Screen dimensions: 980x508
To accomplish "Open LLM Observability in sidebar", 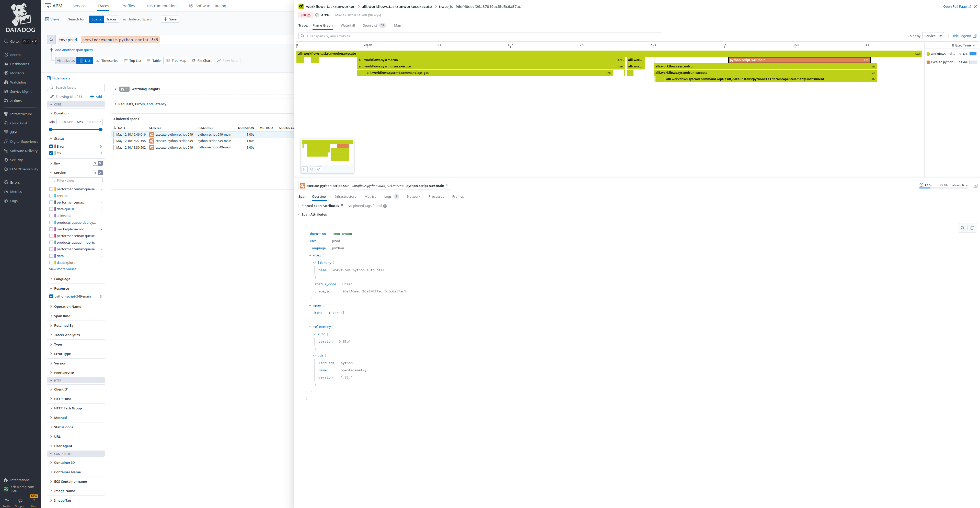I will click(x=24, y=169).
